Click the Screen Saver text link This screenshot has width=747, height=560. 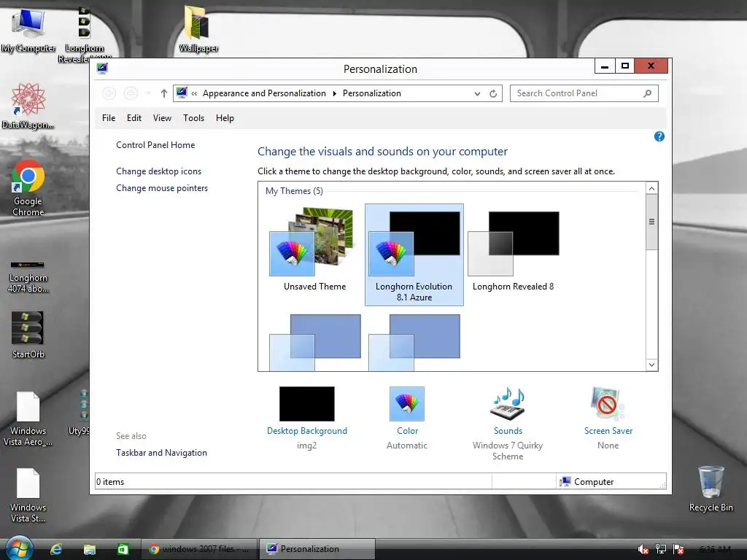point(608,431)
